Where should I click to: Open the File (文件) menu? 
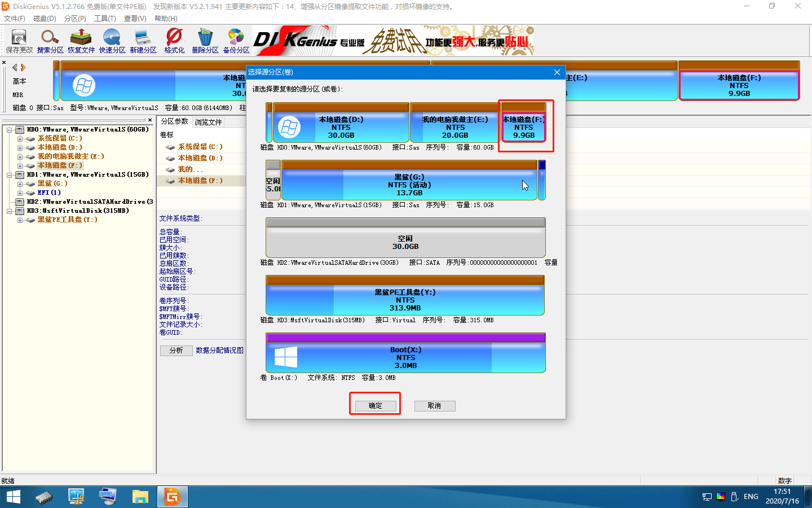(15, 19)
